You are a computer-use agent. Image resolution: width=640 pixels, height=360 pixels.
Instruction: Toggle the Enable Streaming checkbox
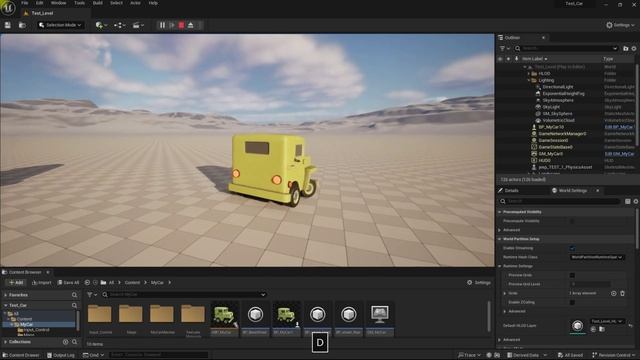[572, 248]
